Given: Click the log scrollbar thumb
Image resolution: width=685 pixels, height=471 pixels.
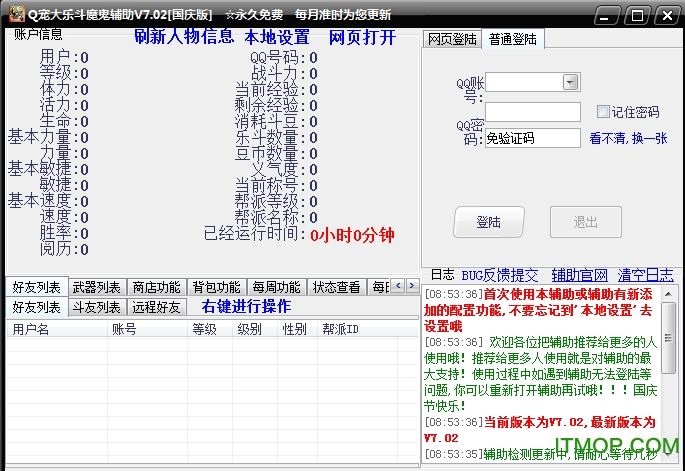Looking at the screenshot, I should (668, 338).
